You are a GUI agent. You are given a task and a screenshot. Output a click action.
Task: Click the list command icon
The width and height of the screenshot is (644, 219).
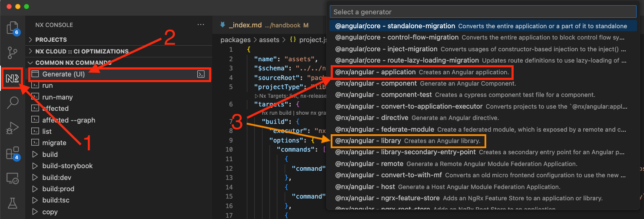point(36,131)
